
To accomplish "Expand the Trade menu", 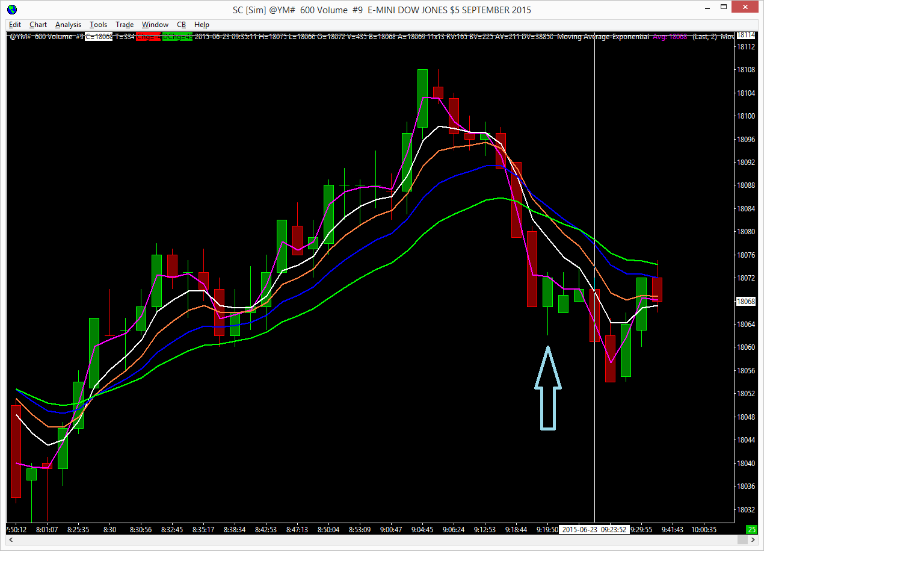I will (x=125, y=25).
